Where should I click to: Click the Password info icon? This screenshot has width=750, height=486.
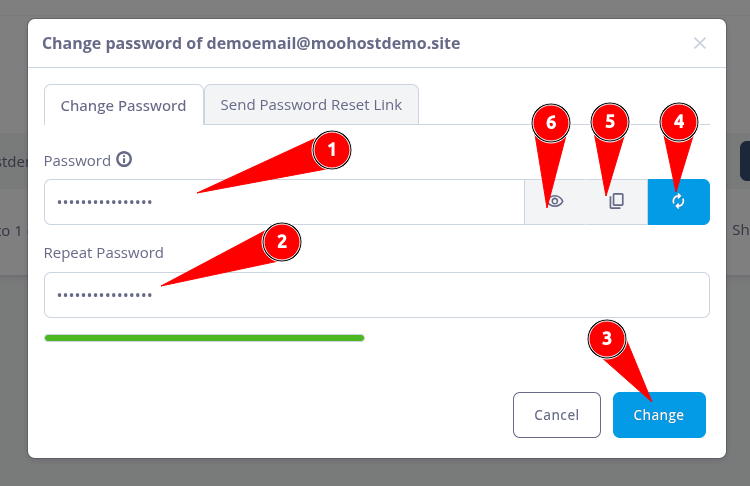(x=124, y=159)
